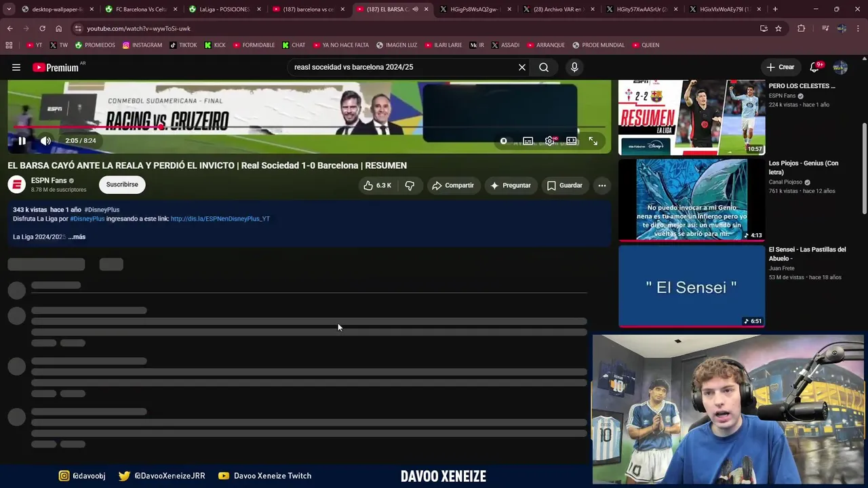Image resolution: width=868 pixels, height=488 pixels.
Task: Open more actions three-dot menu
Action: (x=601, y=185)
